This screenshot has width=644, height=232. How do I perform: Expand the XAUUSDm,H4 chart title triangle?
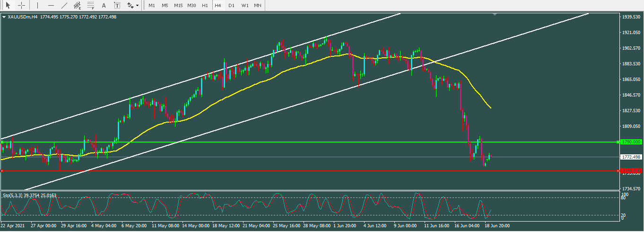pyautogui.click(x=4, y=17)
